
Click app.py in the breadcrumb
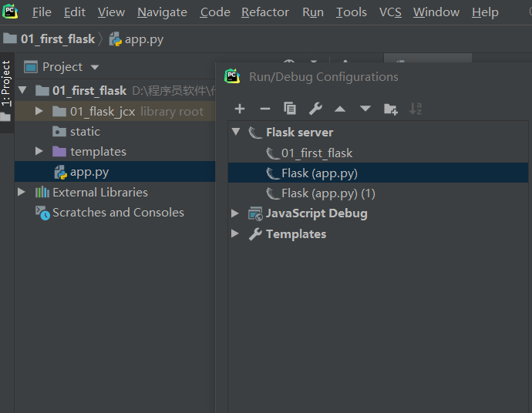pyautogui.click(x=144, y=39)
